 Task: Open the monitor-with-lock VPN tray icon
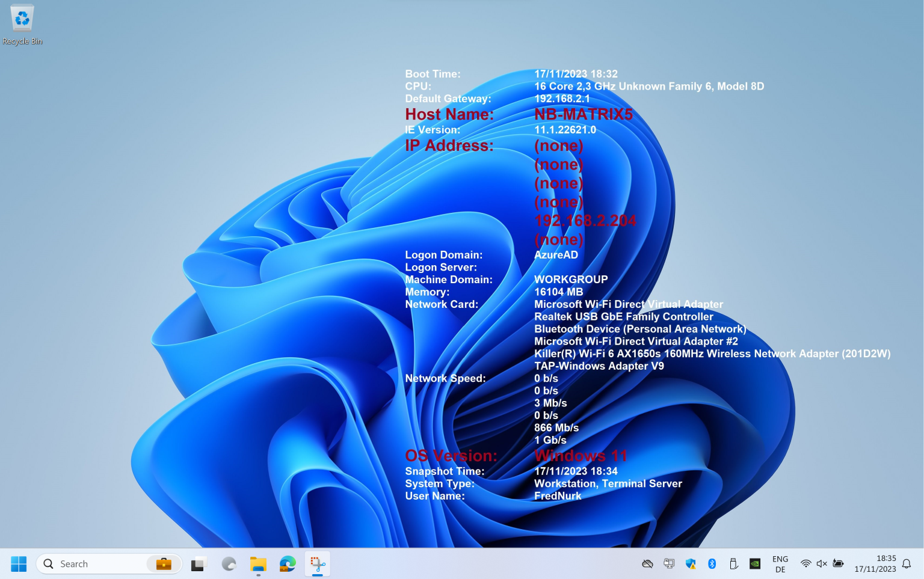669,564
